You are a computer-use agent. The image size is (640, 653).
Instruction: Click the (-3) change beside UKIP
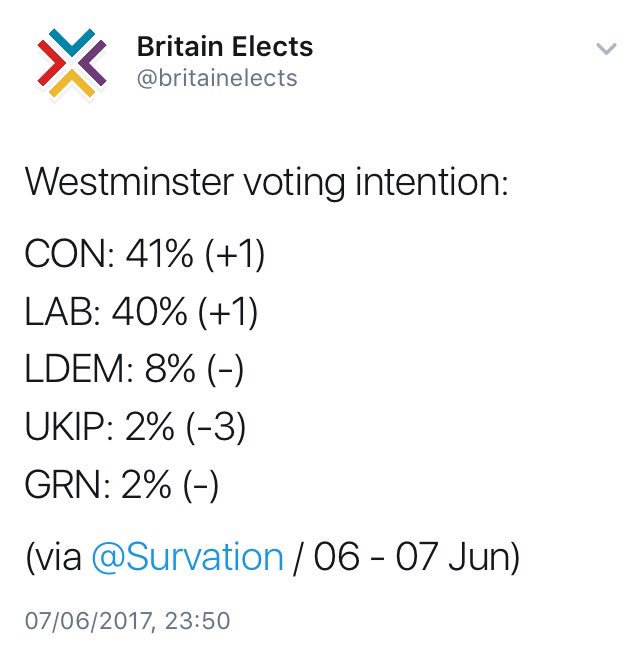click(214, 429)
